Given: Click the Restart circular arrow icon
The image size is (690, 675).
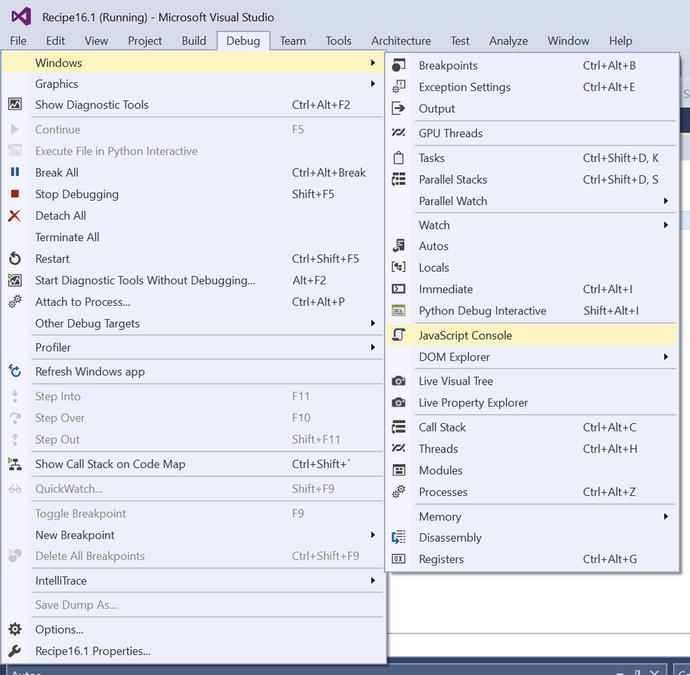Looking at the screenshot, I should pyautogui.click(x=15, y=258).
